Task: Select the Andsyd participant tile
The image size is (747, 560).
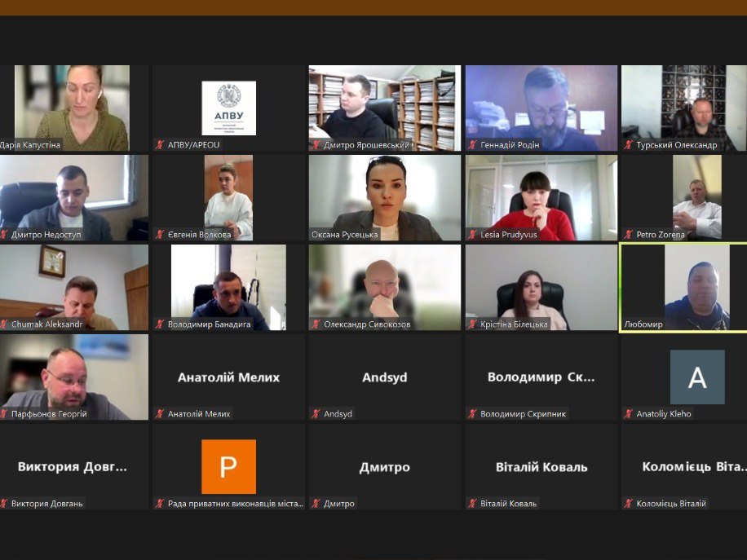Action: pos(384,377)
